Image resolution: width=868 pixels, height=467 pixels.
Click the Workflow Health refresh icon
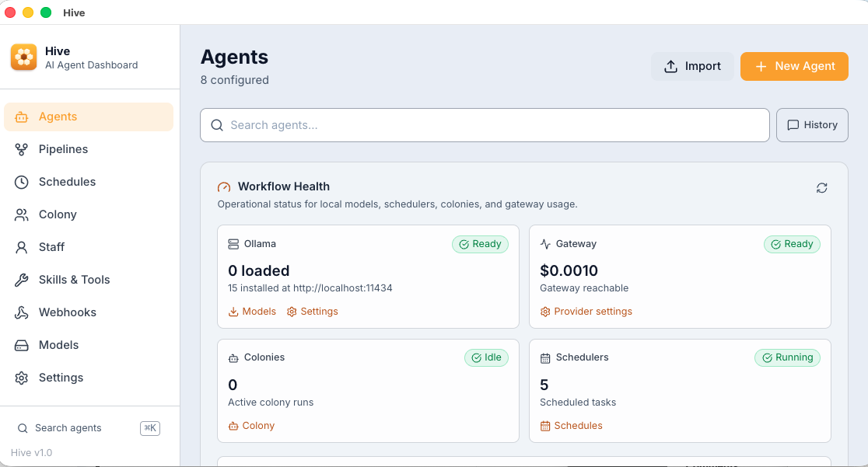821,188
